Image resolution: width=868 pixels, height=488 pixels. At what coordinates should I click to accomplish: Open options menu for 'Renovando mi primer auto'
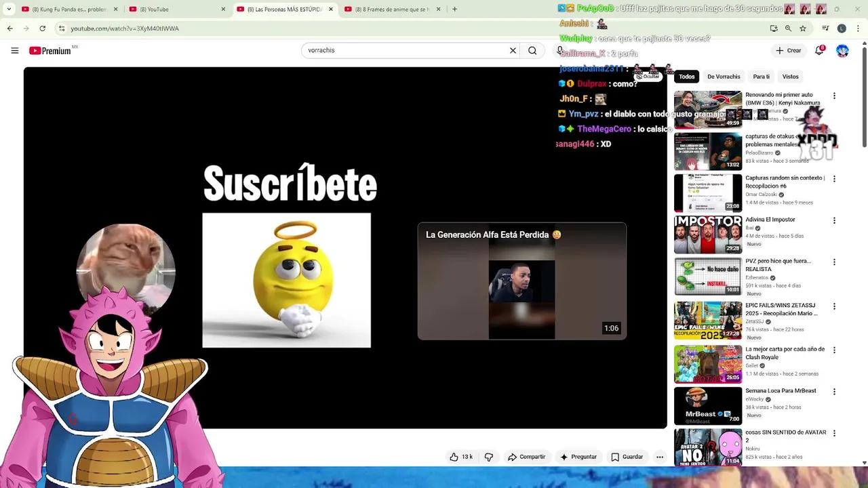[x=834, y=96]
